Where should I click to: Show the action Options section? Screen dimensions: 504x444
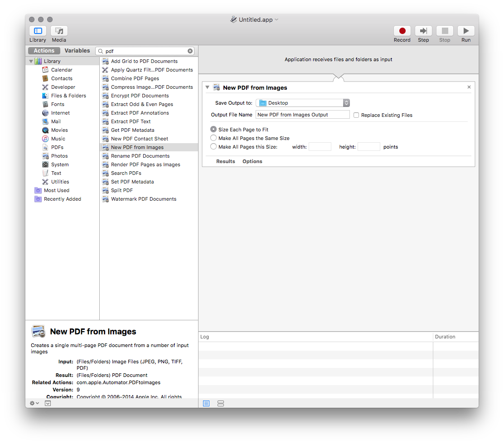tap(252, 161)
